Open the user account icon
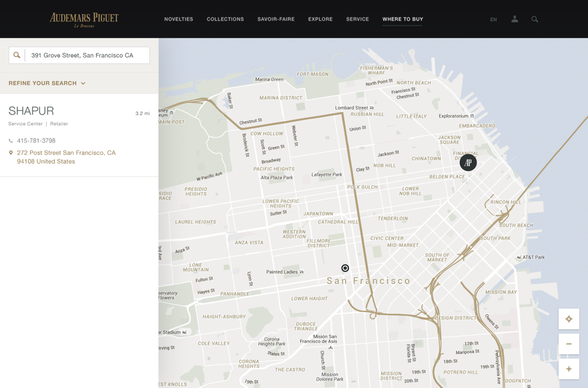 coord(515,19)
